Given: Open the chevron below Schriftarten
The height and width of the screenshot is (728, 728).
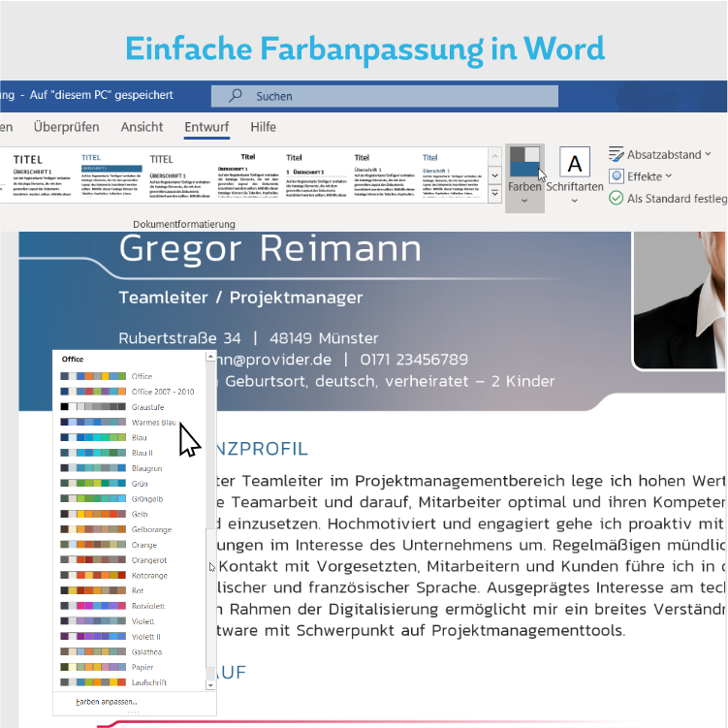Looking at the screenshot, I should pyautogui.click(x=574, y=201).
